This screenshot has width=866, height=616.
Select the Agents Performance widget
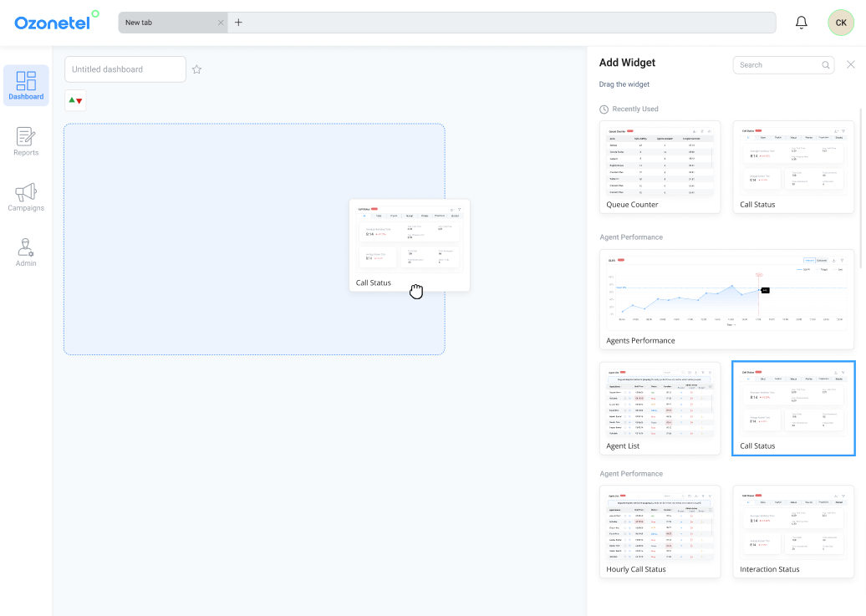(x=727, y=299)
